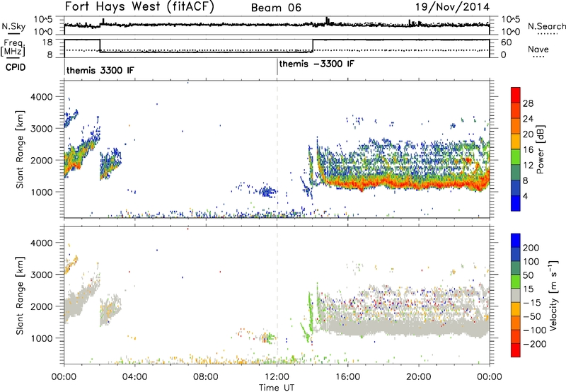Click the '18' frequency axis tick
This screenshot has height=392, width=566.
(x=47, y=42)
